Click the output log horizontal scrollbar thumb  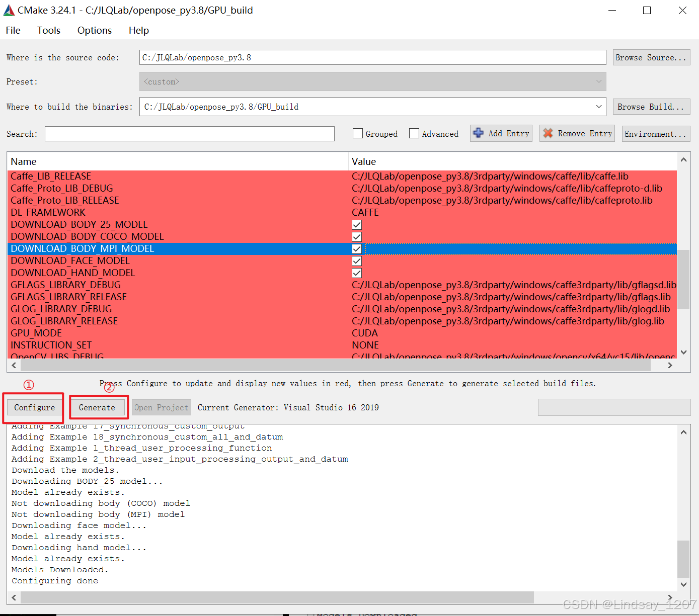point(277,597)
